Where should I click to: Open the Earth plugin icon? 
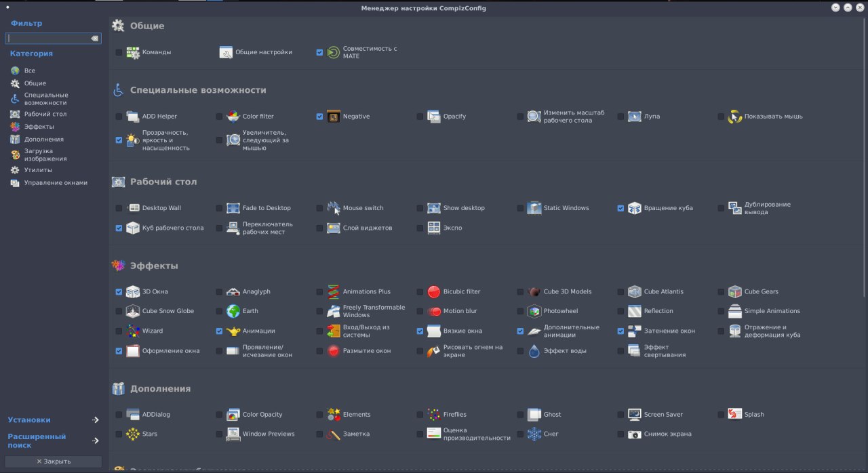tap(233, 312)
